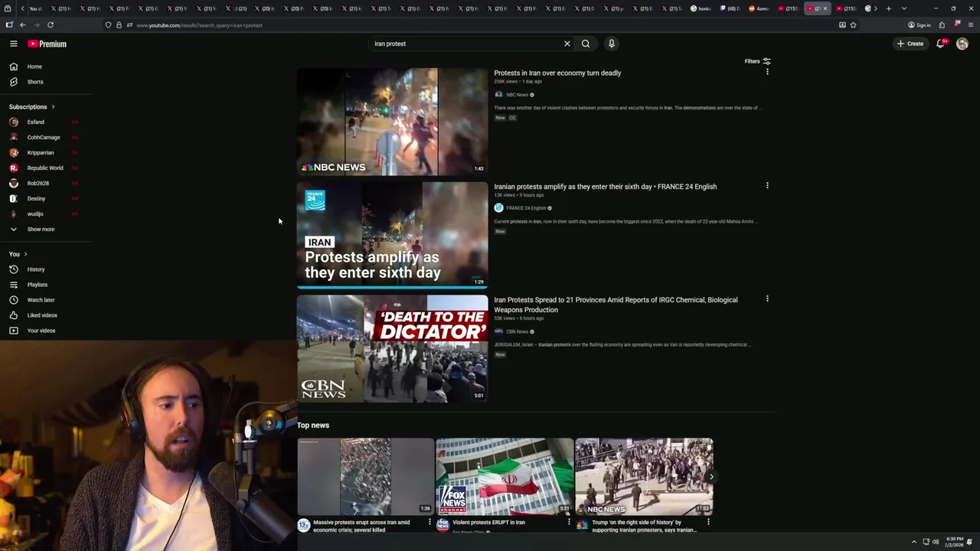Go back with the browser back arrow
Image resolution: width=980 pixels, height=551 pixels.
coord(22,24)
